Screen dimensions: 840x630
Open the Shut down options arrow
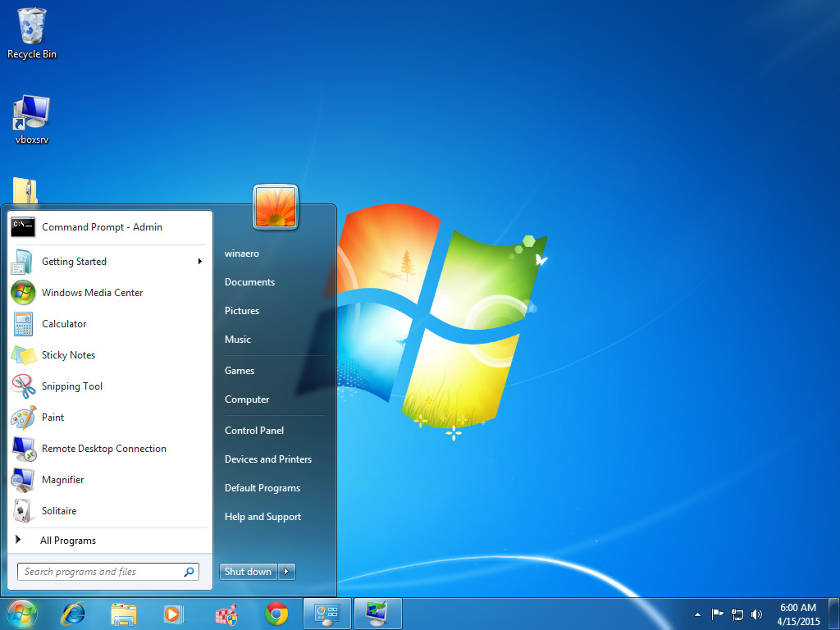click(285, 571)
